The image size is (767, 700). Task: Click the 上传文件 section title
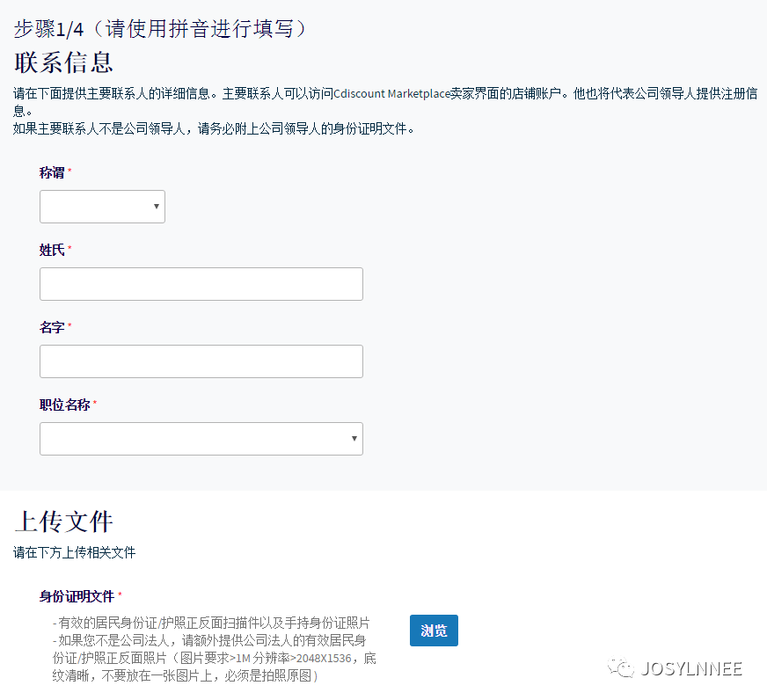[x=64, y=521]
